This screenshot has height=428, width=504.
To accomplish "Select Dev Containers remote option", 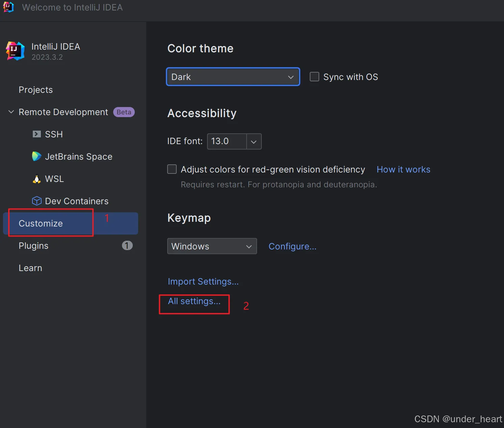I will point(77,201).
